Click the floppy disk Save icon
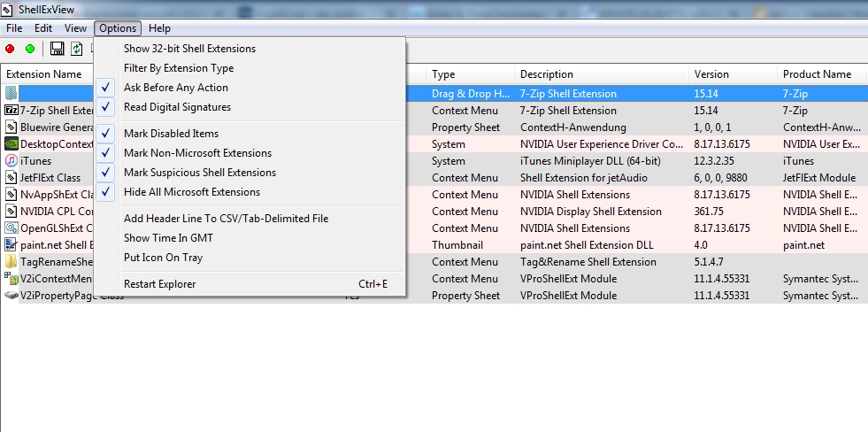This screenshot has height=432, width=868. tap(57, 49)
